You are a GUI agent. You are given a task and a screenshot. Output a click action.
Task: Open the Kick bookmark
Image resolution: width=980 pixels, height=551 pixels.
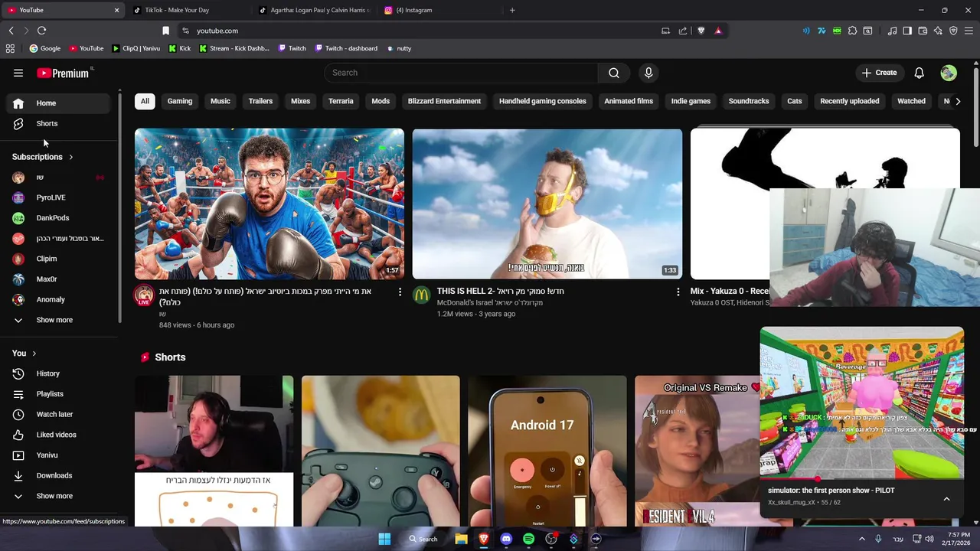[179, 48]
